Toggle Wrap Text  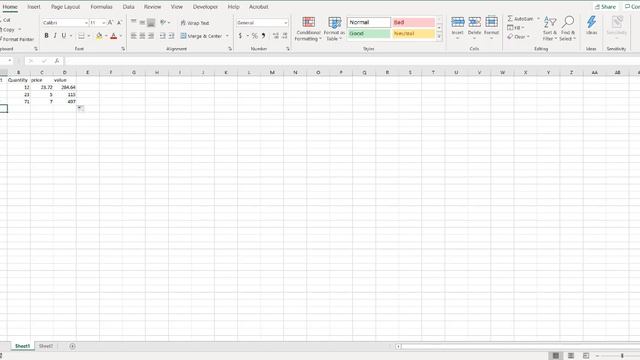[195, 23]
